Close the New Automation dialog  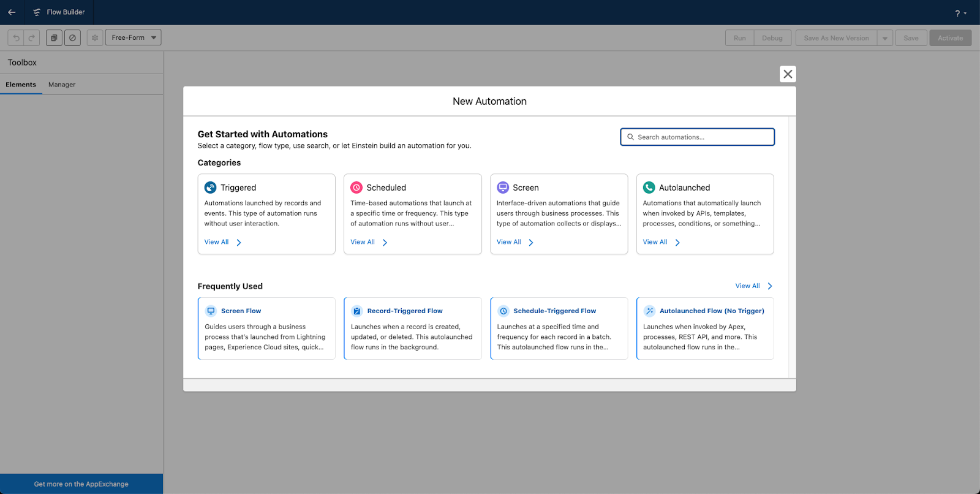tap(788, 74)
